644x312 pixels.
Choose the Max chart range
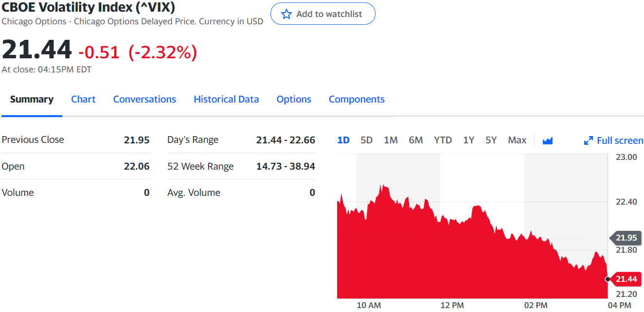[x=517, y=140]
